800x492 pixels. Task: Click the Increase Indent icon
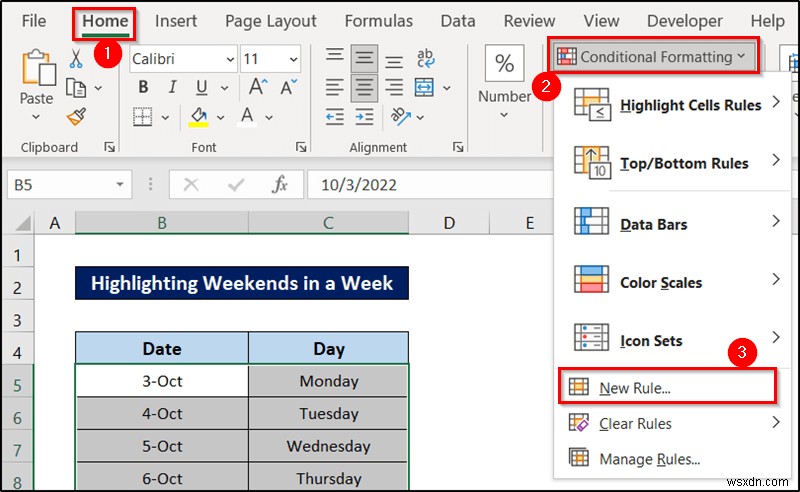tap(364, 117)
